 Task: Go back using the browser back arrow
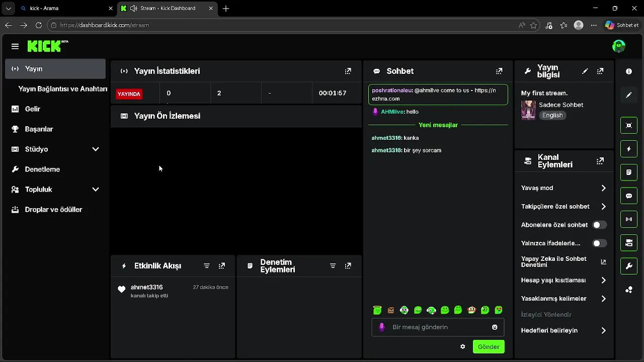[8, 25]
